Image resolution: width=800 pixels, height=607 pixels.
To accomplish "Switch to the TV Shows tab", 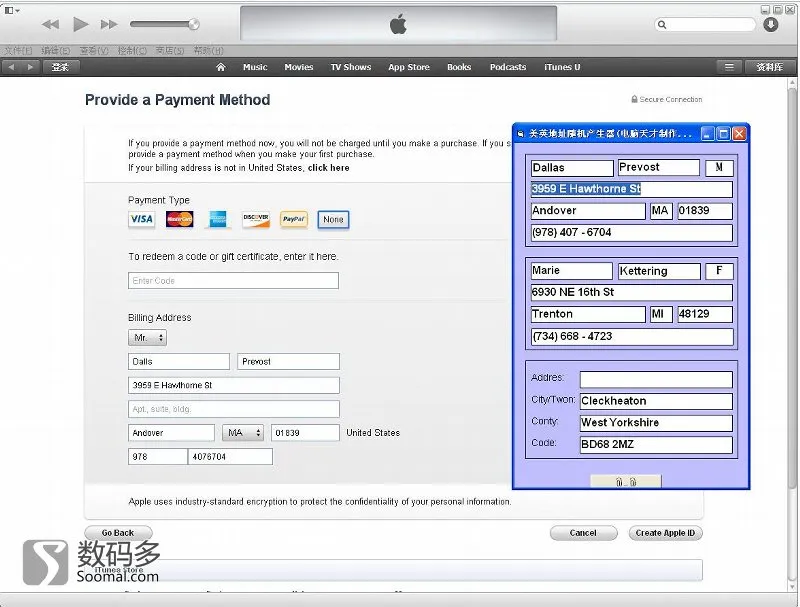I will (351, 67).
